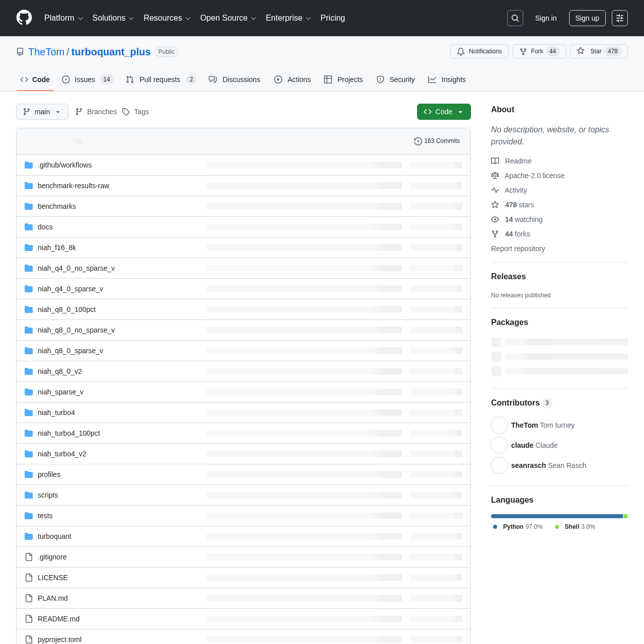Switch to the Pull requests tab

coord(160,79)
